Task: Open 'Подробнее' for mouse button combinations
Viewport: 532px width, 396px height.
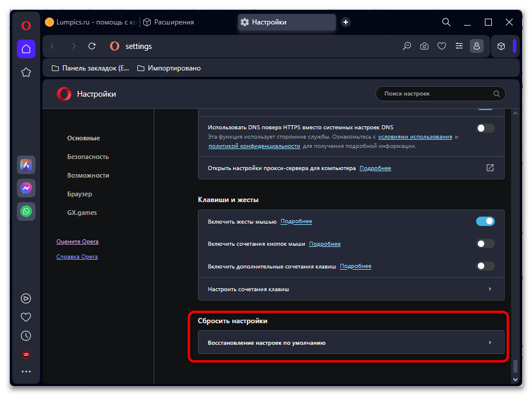Action: click(325, 243)
